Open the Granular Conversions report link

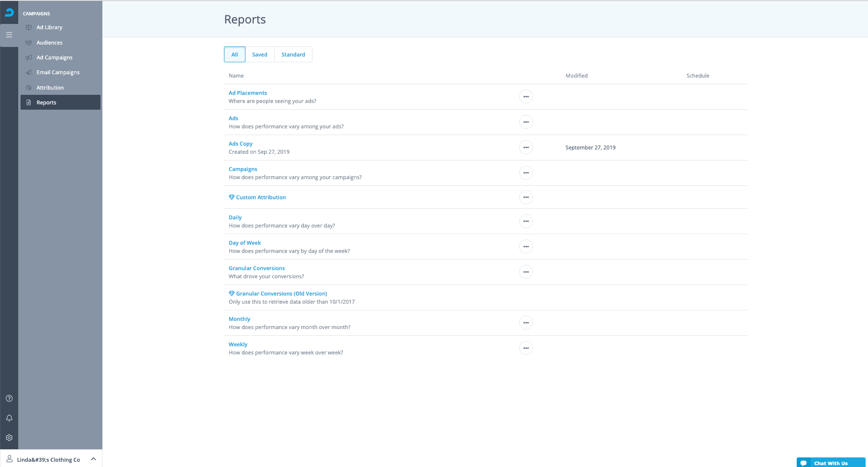pyautogui.click(x=257, y=268)
